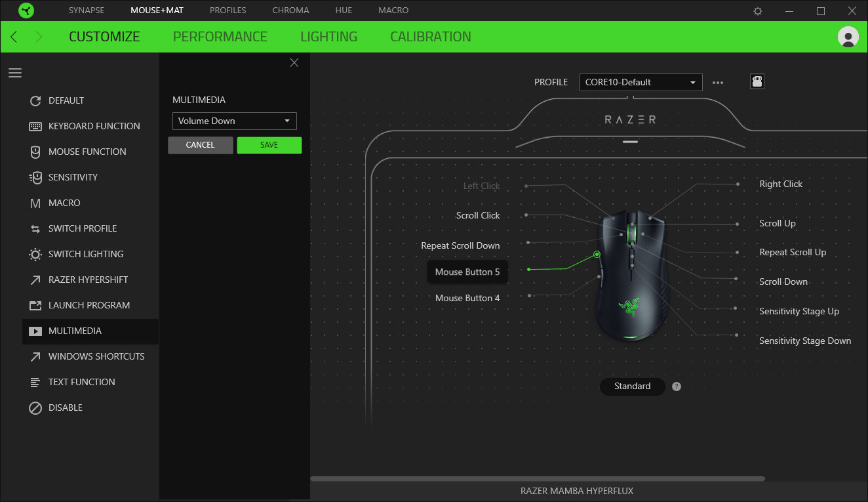The image size is (868, 502).
Task: Open the Chroma tab in top menu
Action: click(290, 10)
